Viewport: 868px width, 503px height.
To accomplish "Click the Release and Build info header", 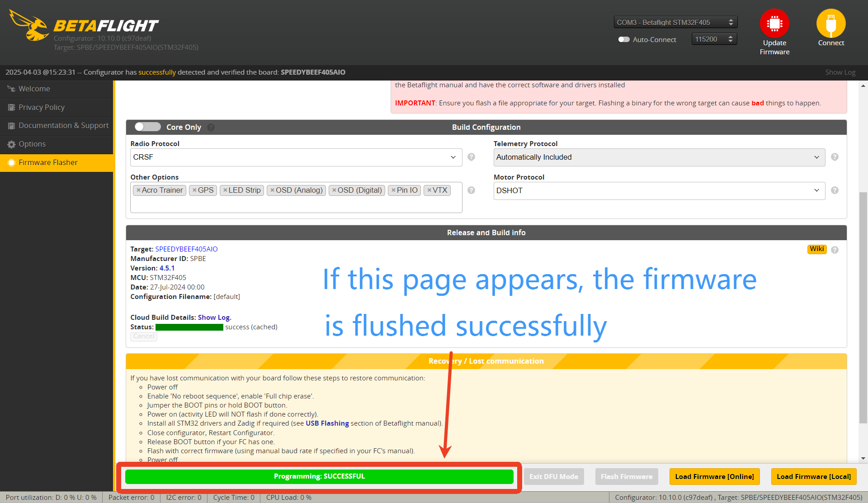I will click(x=486, y=233).
